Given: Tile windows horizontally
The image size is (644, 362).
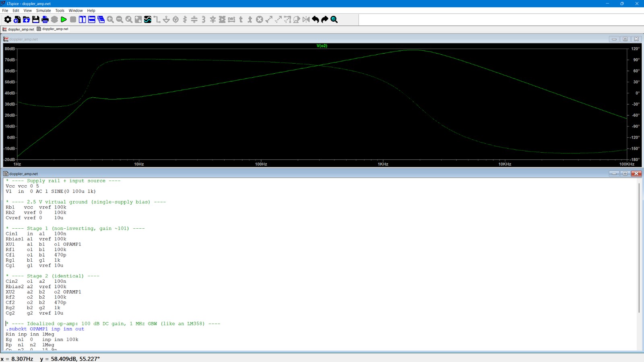Looking at the screenshot, I should 91,19.
